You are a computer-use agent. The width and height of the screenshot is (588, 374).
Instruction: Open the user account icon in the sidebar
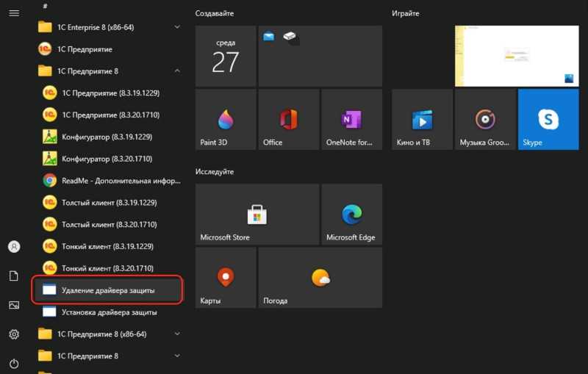pos(14,247)
